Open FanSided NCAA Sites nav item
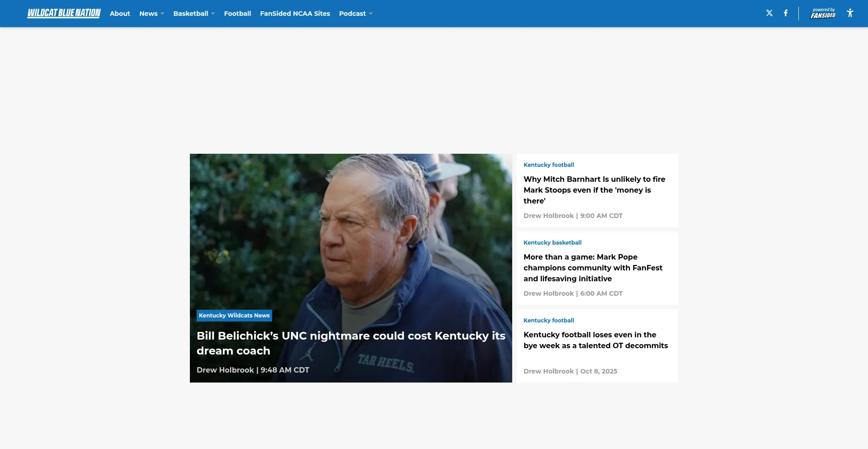The image size is (868, 449). click(x=295, y=14)
